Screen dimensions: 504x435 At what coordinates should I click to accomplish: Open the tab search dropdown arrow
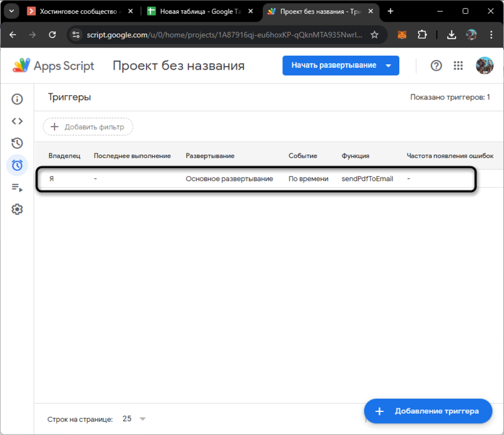point(12,12)
